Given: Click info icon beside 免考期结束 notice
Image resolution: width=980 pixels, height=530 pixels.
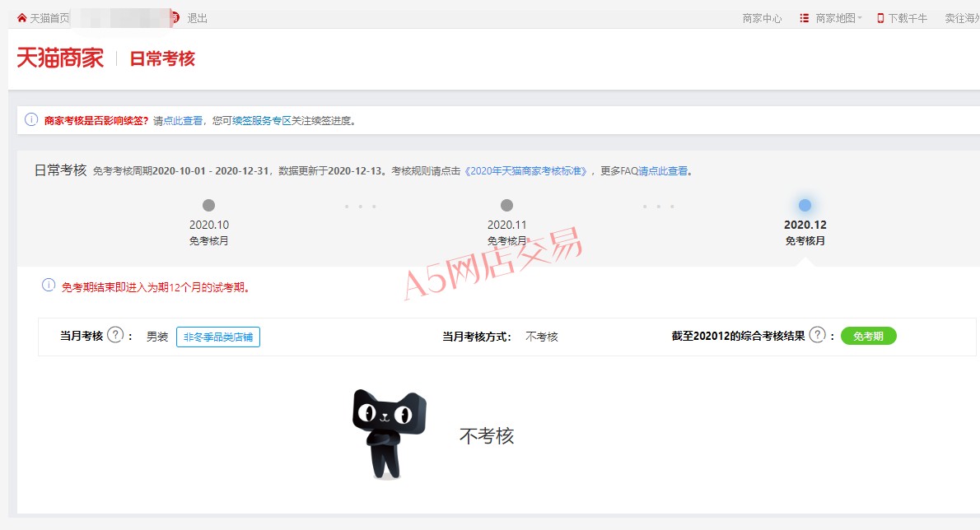Looking at the screenshot, I should (x=48, y=286).
